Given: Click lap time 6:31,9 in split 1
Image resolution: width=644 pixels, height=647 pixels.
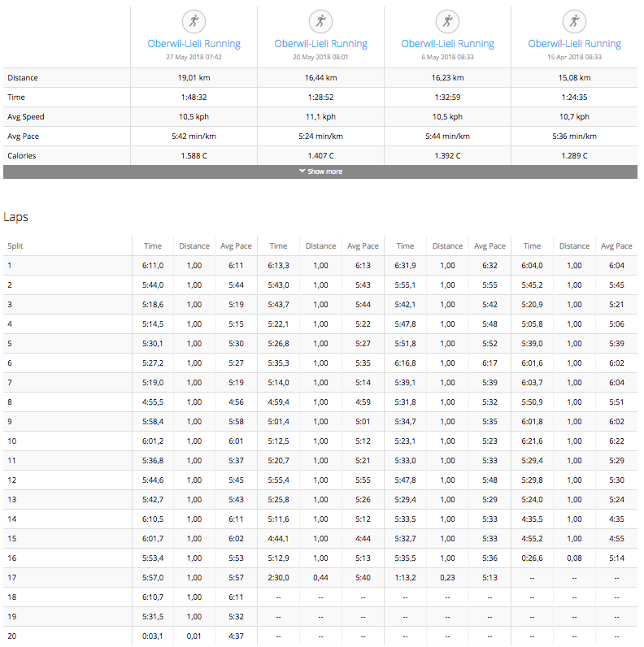Looking at the screenshot, I should pos(405,265).
